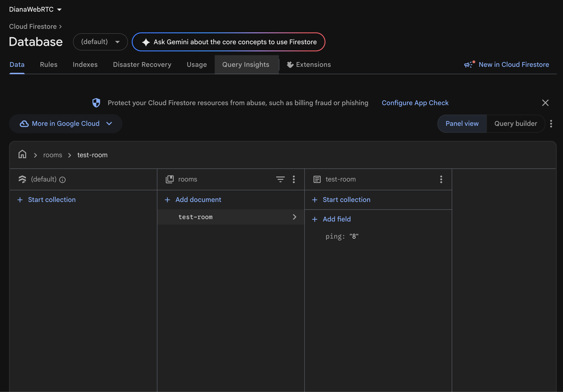Image resolution: width=563 pixels, height=392 pixels.
Task: Click the Google Cloud icon
Action: click(24, 124)
